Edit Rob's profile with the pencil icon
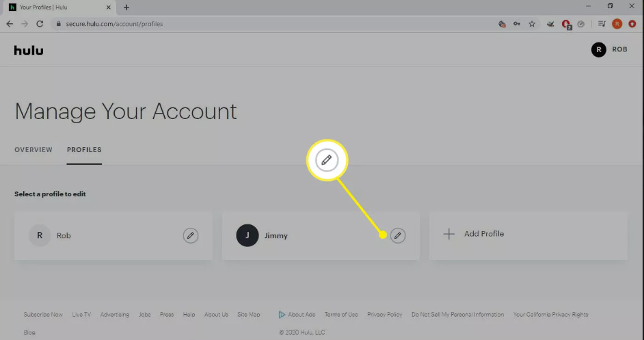 [191, 235]
